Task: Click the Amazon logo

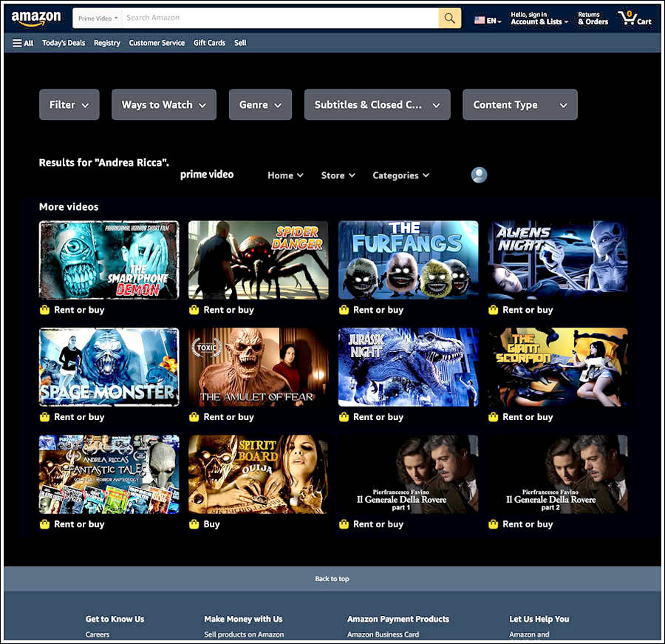Action: click(x=36, y=18)
